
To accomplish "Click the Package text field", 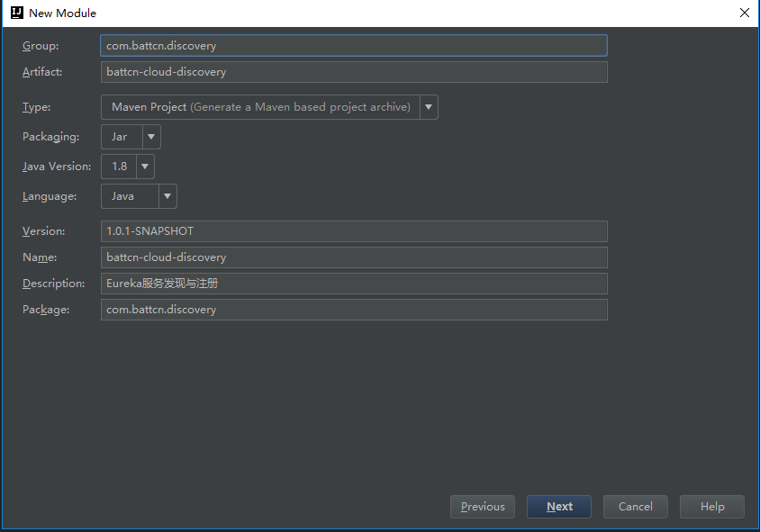I will tap(354, 310).
